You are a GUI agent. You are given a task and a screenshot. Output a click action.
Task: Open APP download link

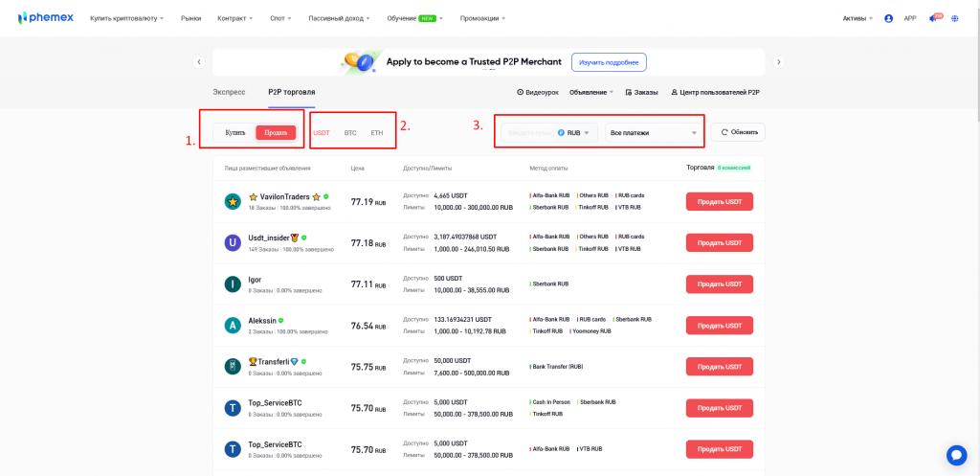[x=910, y=19]
